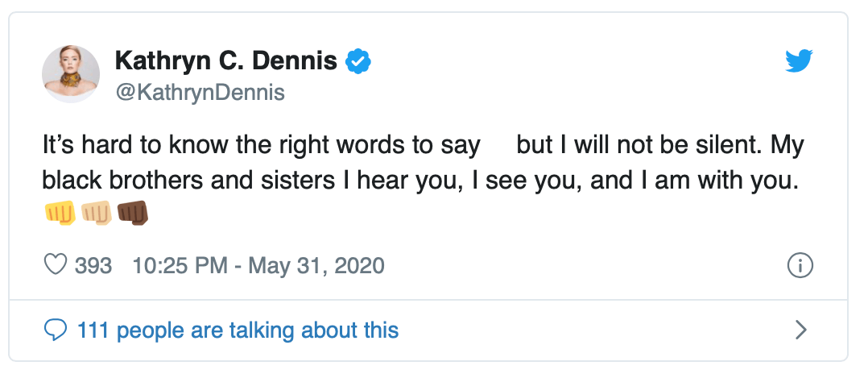Viewport: 868px width, 374px height.
Task: Open the tweet info icon
Action: (800, 265)
